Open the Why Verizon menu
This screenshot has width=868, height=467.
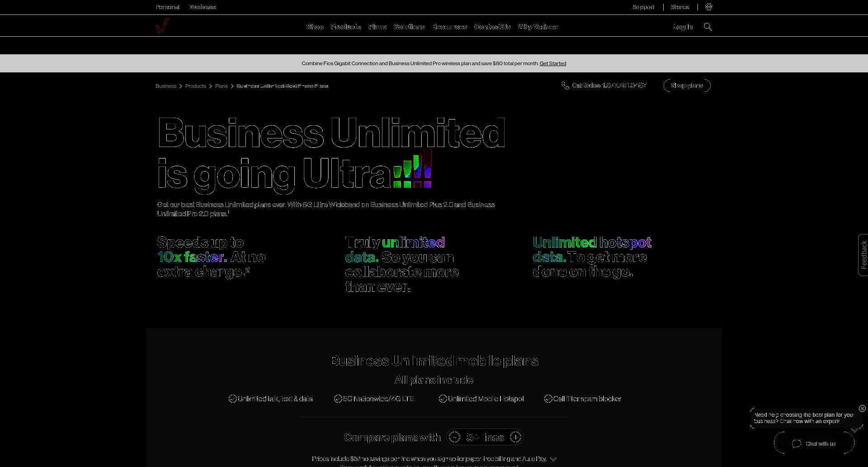click(x=538, y=27)
